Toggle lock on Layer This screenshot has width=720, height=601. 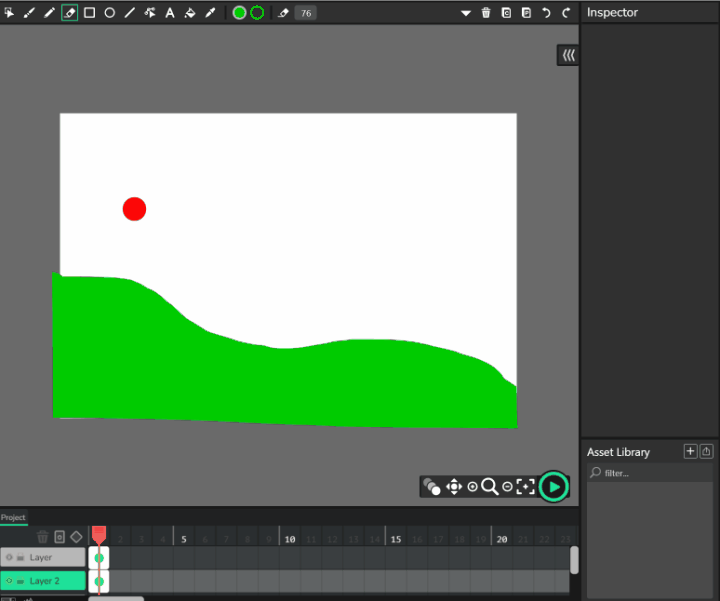coord(20,557)
